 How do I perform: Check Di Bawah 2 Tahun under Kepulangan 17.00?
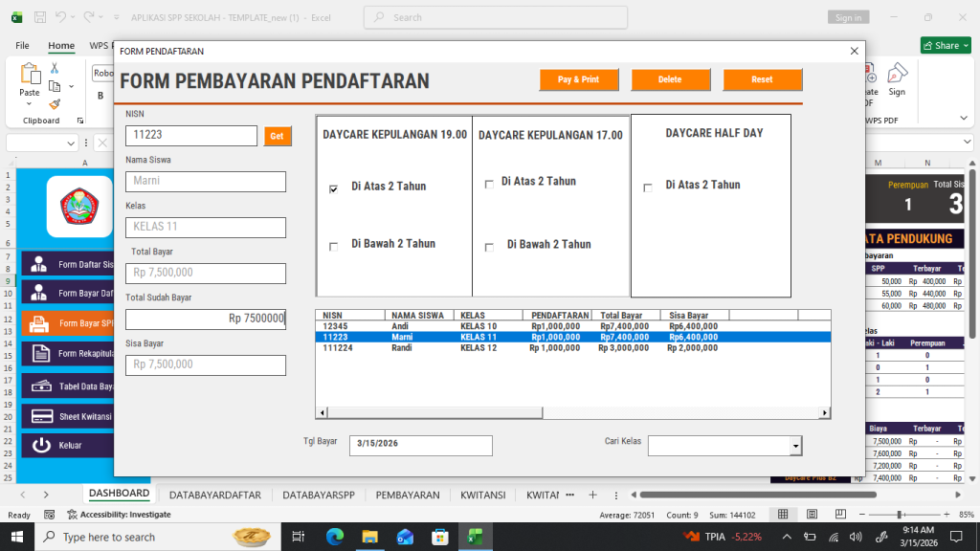[x=489, y=247]
